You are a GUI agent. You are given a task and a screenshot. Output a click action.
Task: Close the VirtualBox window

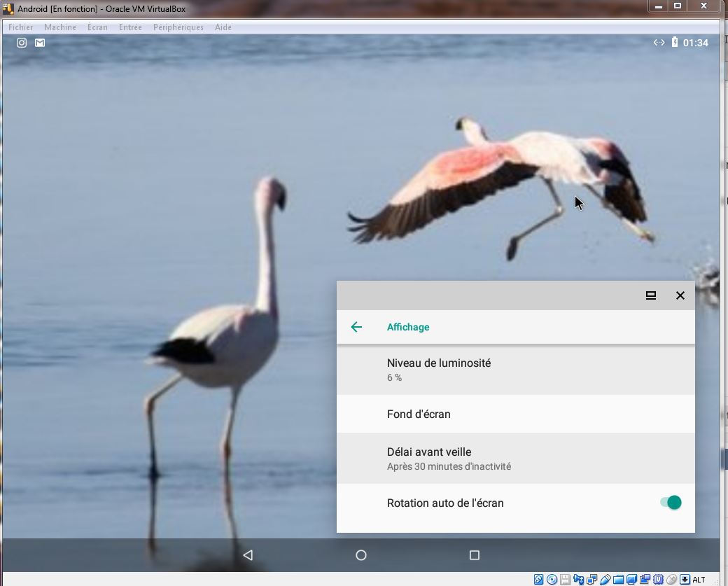(703, 6)
